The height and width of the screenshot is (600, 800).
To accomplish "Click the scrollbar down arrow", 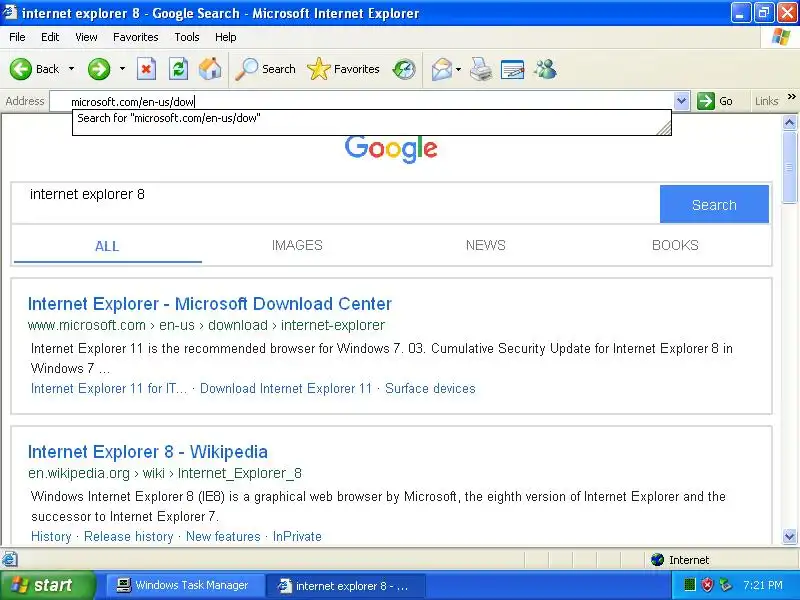I will [789, 536].
